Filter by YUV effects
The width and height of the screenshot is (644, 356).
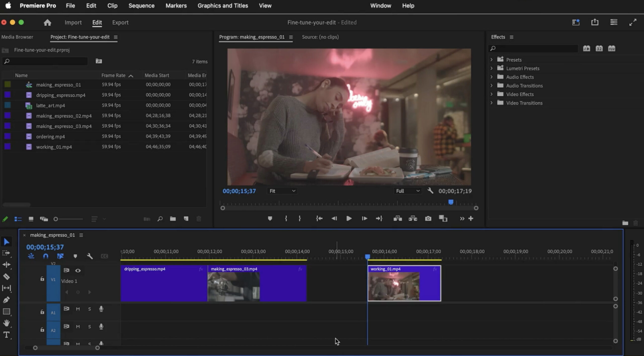pos(612,48)
